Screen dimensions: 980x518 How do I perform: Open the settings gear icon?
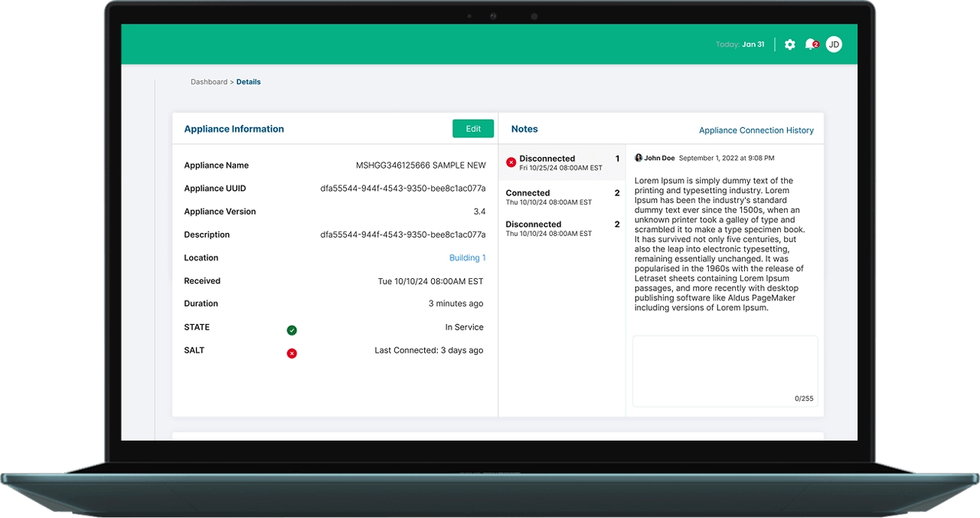[789, 44]
